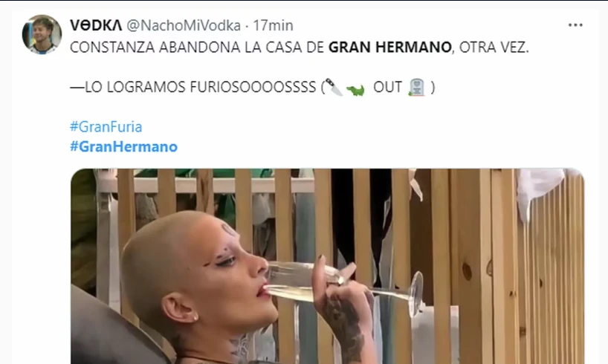Image resolution: width=608 pixels, height=364 pixels.
Task: Click the bold GRAN HERMANO text
Action: 390,48
